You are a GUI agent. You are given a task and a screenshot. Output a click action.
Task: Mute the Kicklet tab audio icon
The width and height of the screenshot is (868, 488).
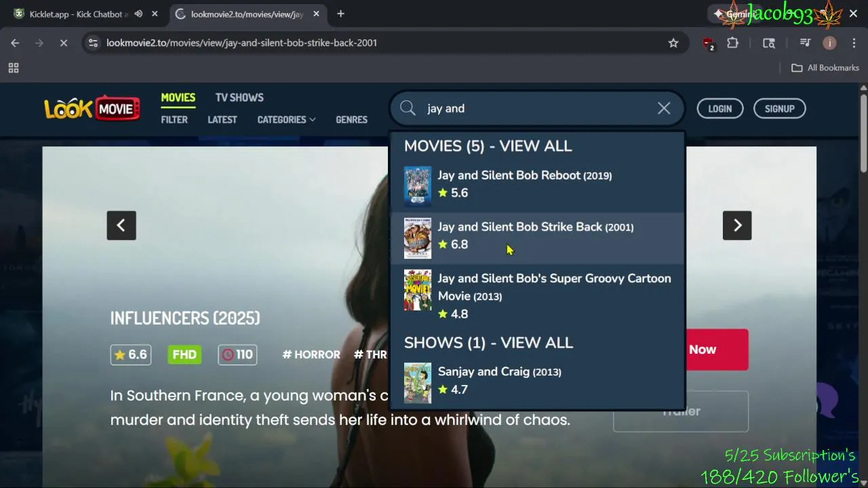pyautogui.click(x=138, y=14)
